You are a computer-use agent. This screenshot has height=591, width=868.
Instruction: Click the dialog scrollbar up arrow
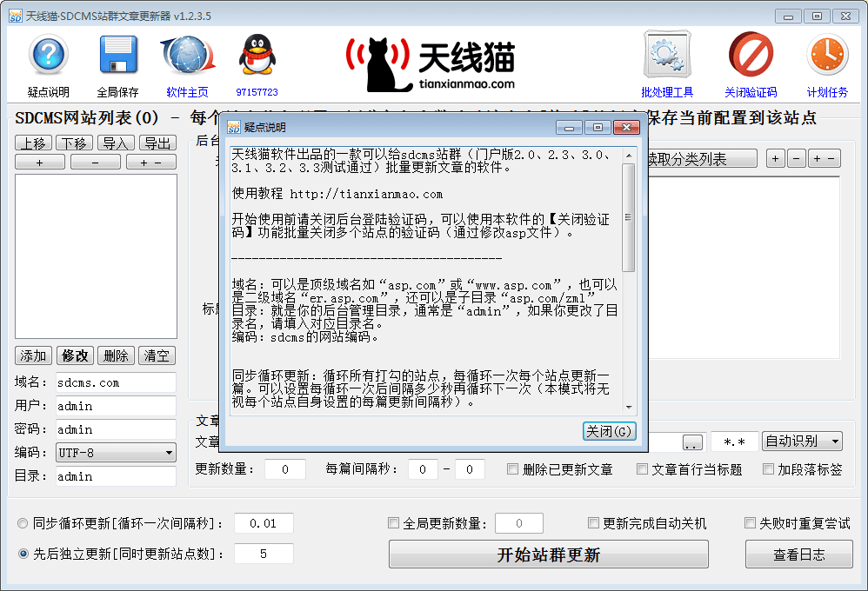[628, 156]
